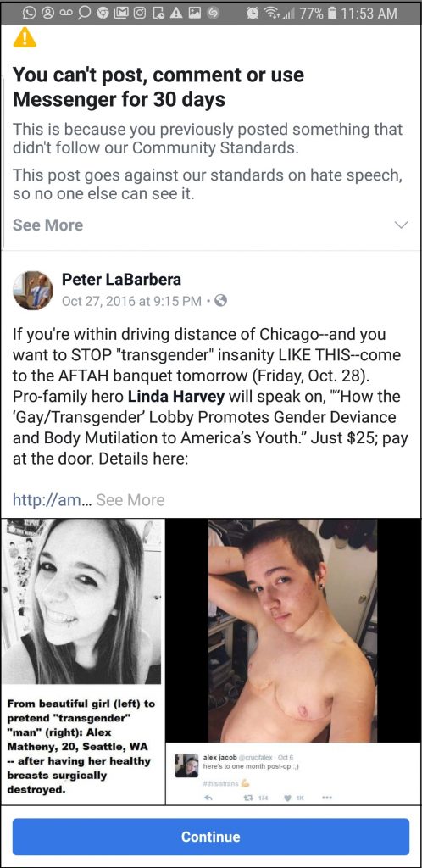The width and height of the screenshot is (422, 868).
Task: Tap the battery indicator icon
Action: (x=331, y=13)
